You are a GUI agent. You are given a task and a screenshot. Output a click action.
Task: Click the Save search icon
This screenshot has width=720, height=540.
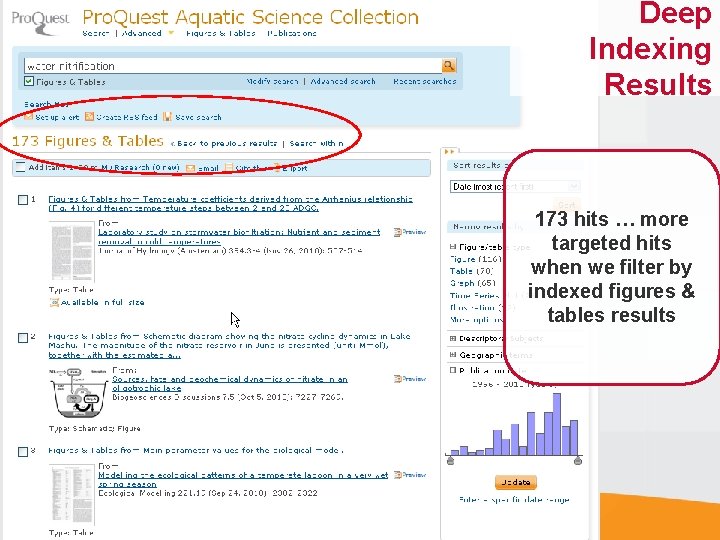pyautogui.click(x=168, y=117)
